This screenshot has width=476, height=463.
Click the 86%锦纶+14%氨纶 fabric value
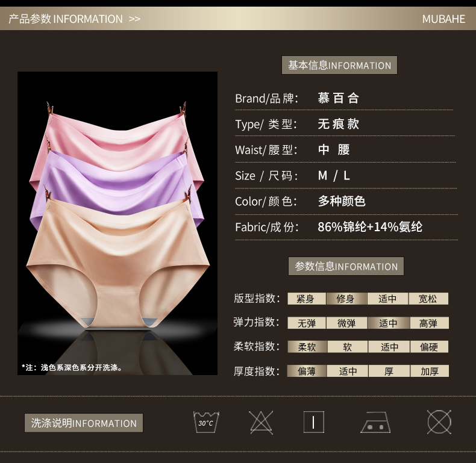pyautogui.click(x=370, y=227)
